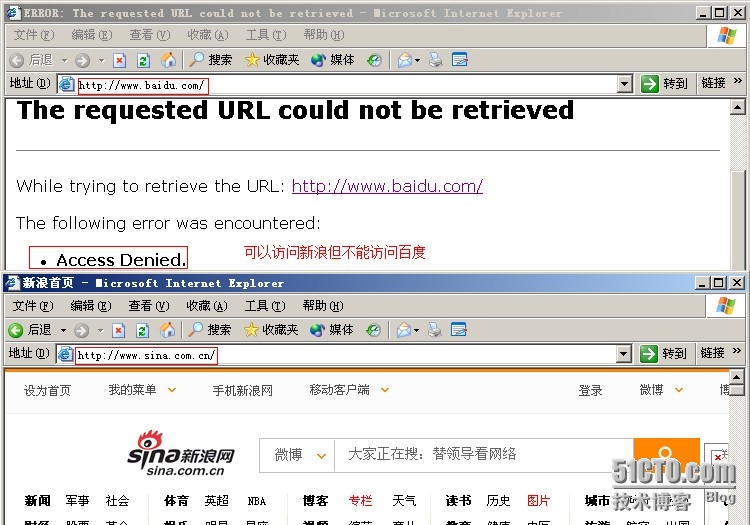Open 媒体 media in the 新浪首页 window
Viewport: 750px width, 525px height.
(331, 329)
